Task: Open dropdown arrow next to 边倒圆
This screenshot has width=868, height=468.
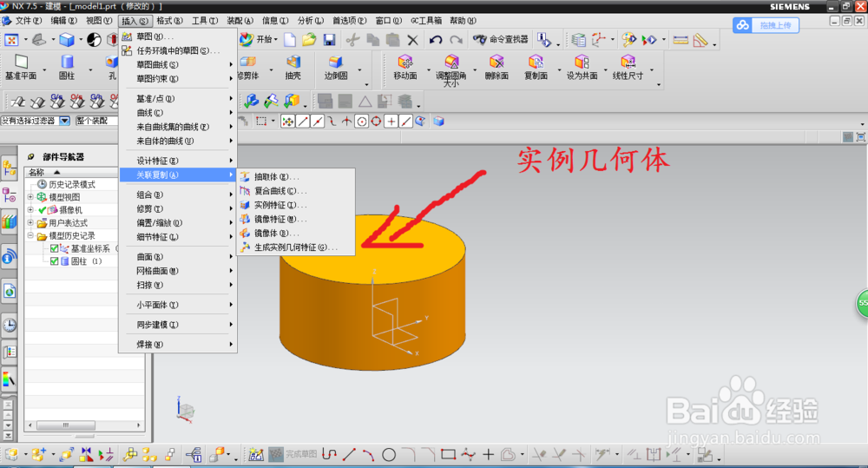Action: pyautogui.click(x=360, y=70)
